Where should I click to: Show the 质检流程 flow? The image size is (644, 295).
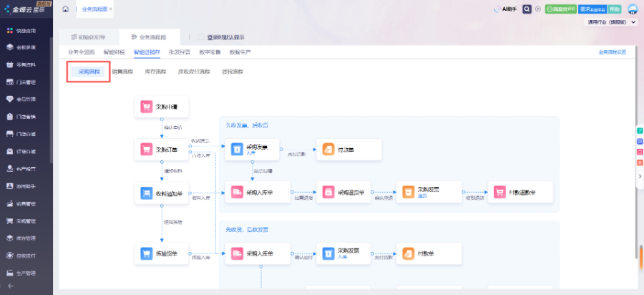(233, 72)
